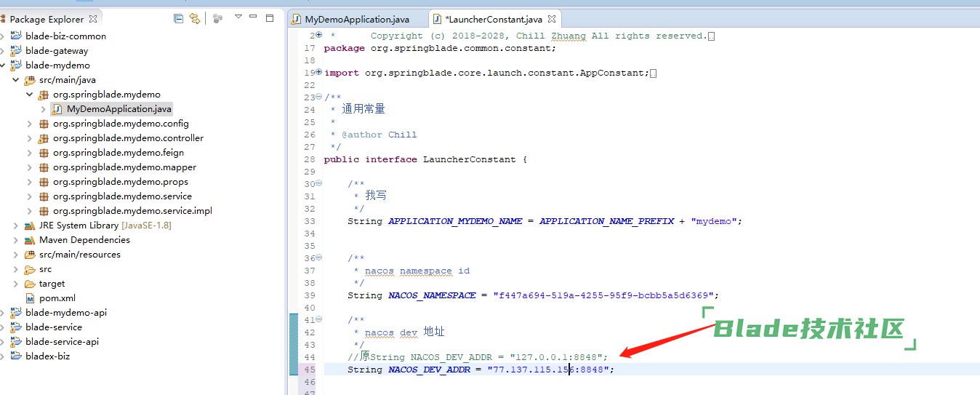Close the LauncherConstant.java editor tab
The height and width of the screenshot is (395, 980).
(x=552, y=19)
